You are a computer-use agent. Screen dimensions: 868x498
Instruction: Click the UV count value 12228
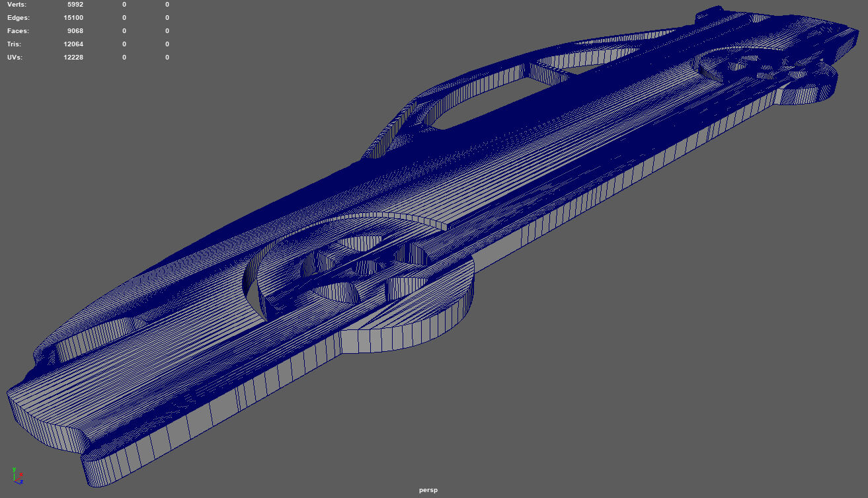(x=73, y=58)
